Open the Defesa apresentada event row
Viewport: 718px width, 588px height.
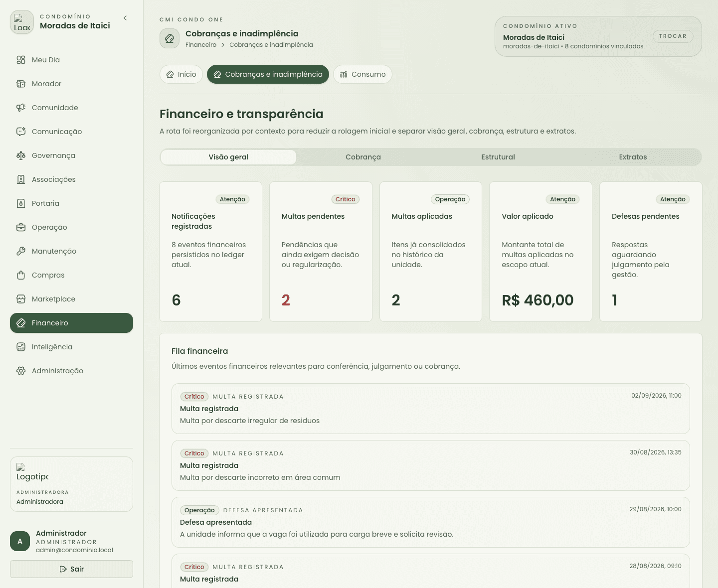click(431, 522)
